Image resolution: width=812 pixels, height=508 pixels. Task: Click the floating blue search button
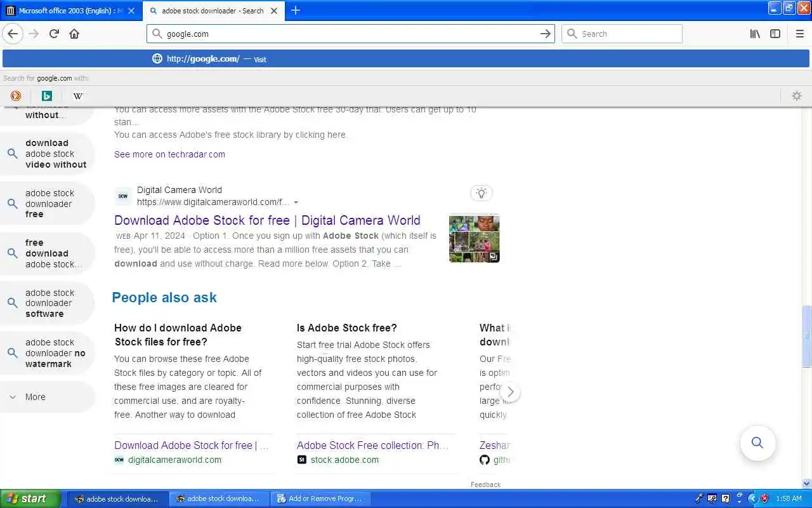point(757,443)
